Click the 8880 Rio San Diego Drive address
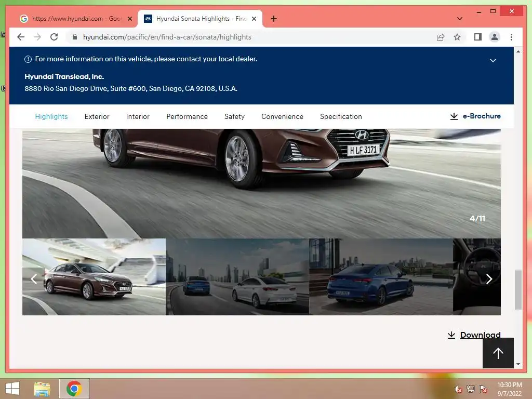The height and width of the screenshot is (399, 532). [x=130, y=88]
